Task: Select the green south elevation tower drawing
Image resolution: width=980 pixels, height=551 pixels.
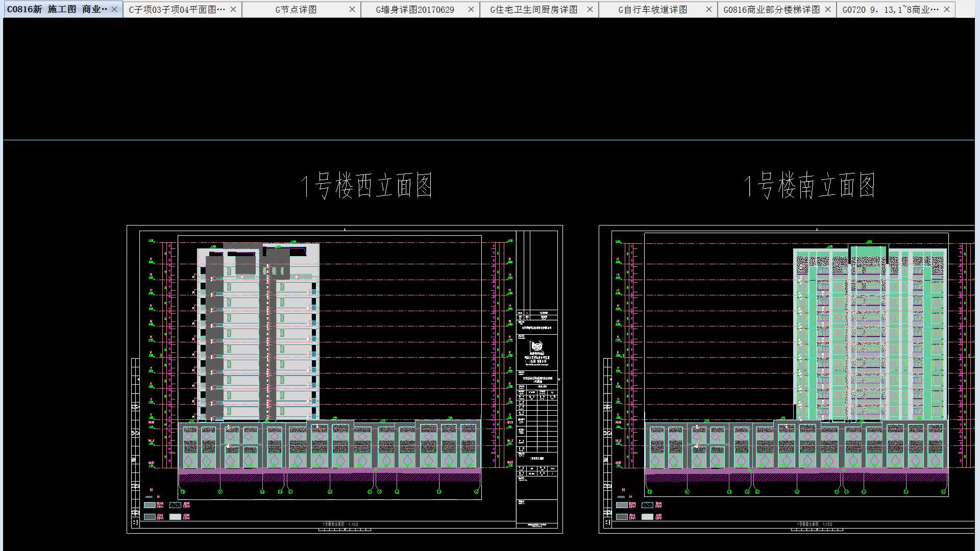Action: coord(870,334)
